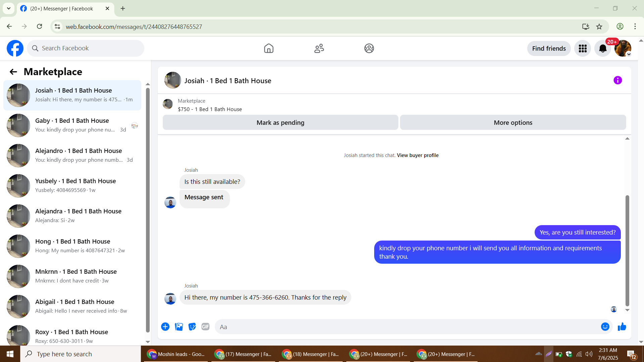Click chat scroll up arrow

(x=627, y=139)
